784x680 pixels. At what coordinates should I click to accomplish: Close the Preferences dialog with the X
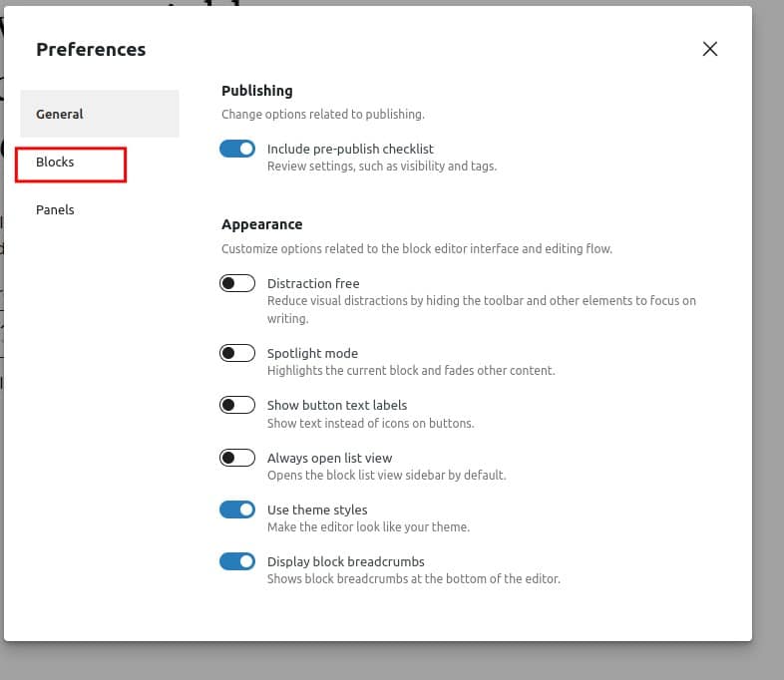(x=709, y=49)
